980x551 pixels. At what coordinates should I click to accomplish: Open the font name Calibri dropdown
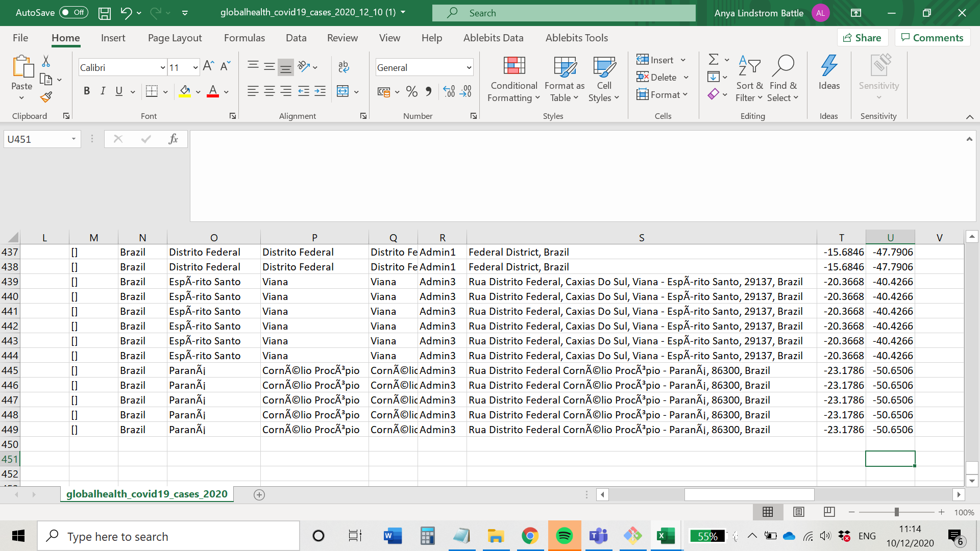[x=163, y=67]
